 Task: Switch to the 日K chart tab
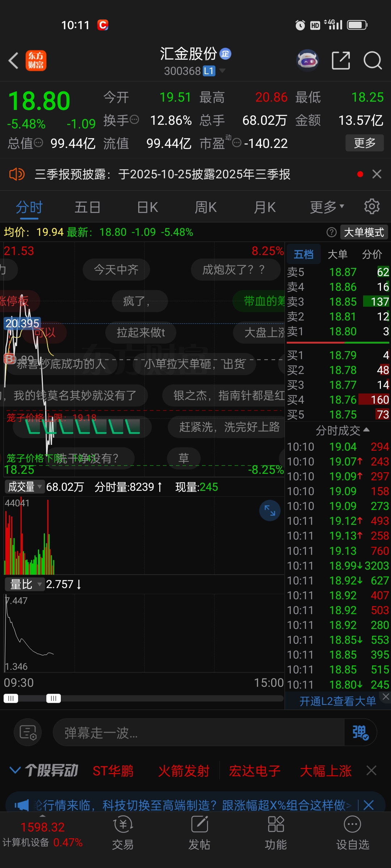tap(148, 208)
